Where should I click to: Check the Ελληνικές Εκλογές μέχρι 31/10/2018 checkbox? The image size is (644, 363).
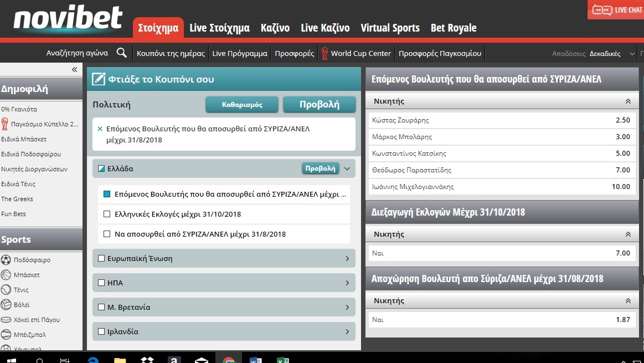(107, 214)
